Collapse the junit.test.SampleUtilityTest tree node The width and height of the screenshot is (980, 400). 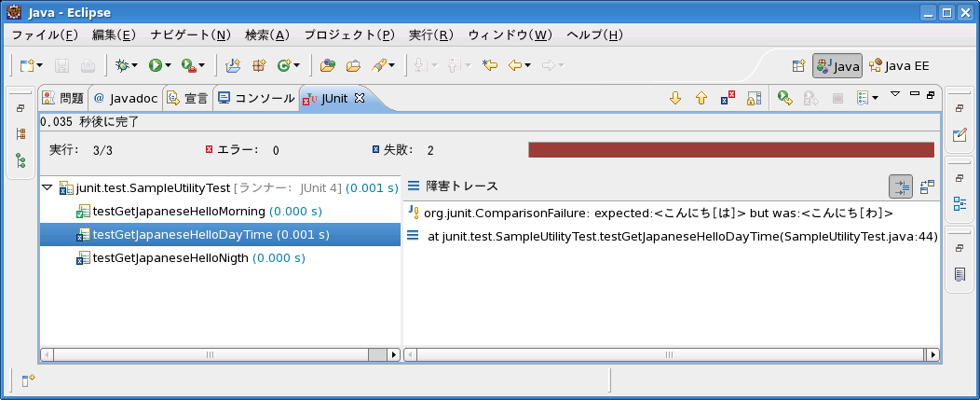coord(47,187)
